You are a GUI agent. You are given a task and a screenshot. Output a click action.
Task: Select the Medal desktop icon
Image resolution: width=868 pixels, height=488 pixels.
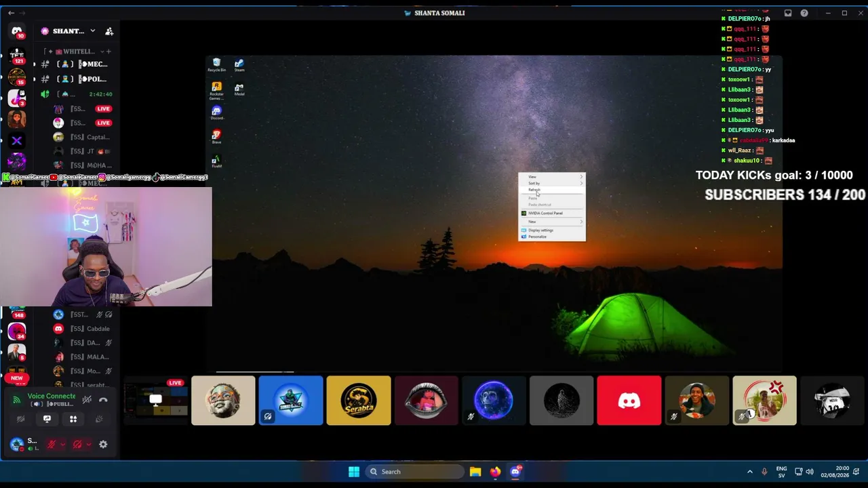239,89
